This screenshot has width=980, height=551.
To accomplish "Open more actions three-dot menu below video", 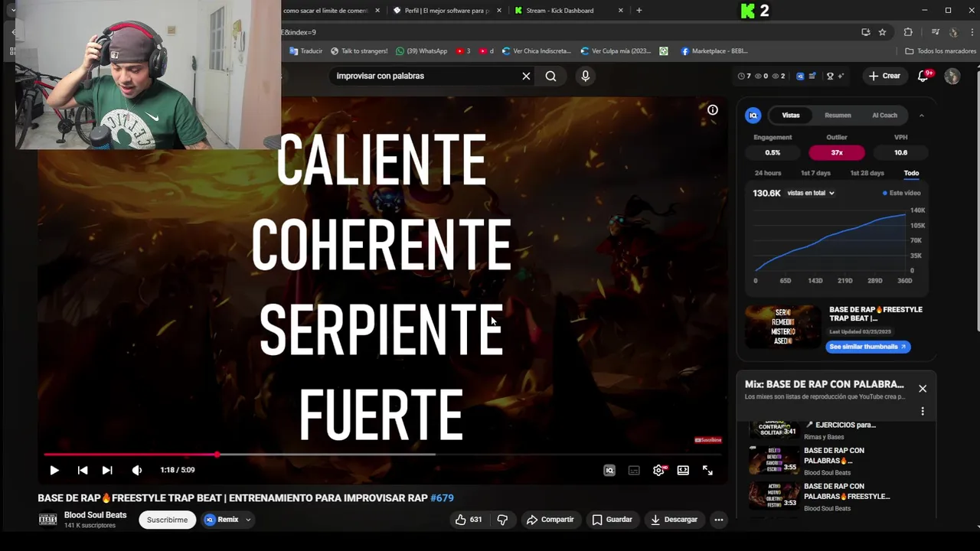I will 719,520.
